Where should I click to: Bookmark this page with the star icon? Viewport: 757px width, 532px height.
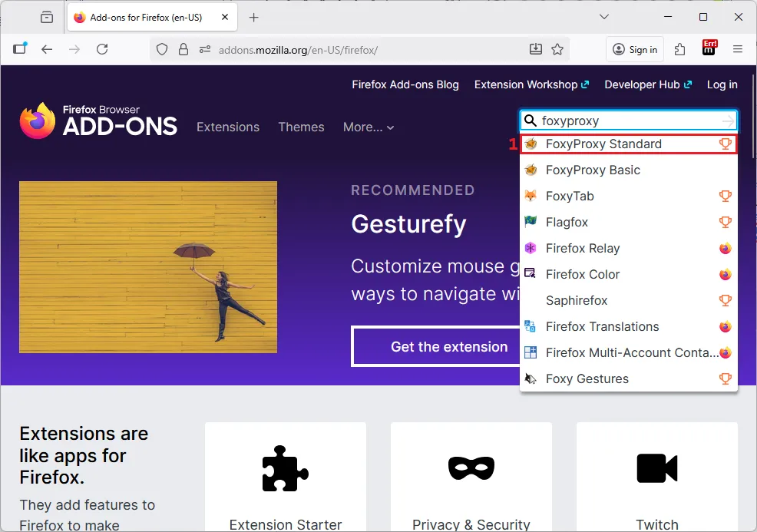[557, 49]
